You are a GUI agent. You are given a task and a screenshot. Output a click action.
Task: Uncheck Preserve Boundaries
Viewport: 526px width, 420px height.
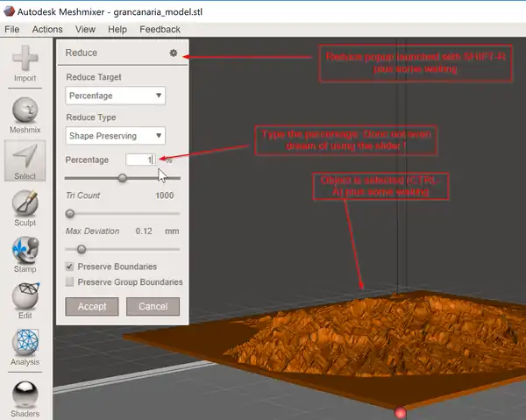click(x=70, y=267)
